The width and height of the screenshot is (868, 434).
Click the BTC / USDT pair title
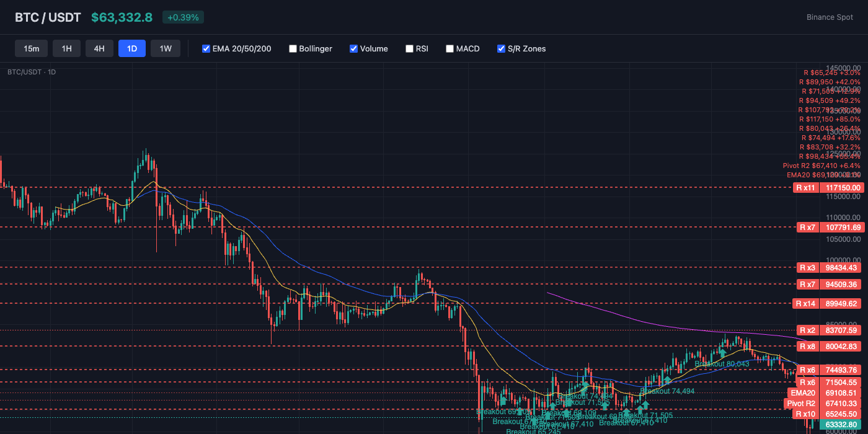48,17
